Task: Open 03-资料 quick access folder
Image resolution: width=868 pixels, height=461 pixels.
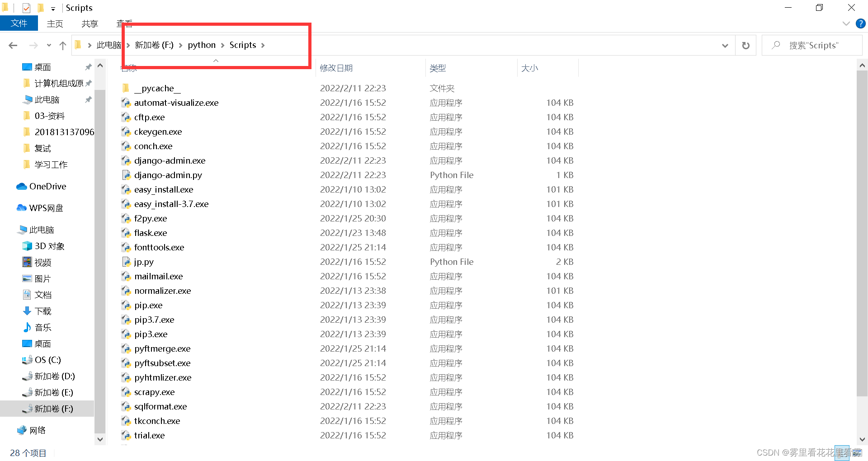Action: [x=50, y=116]
